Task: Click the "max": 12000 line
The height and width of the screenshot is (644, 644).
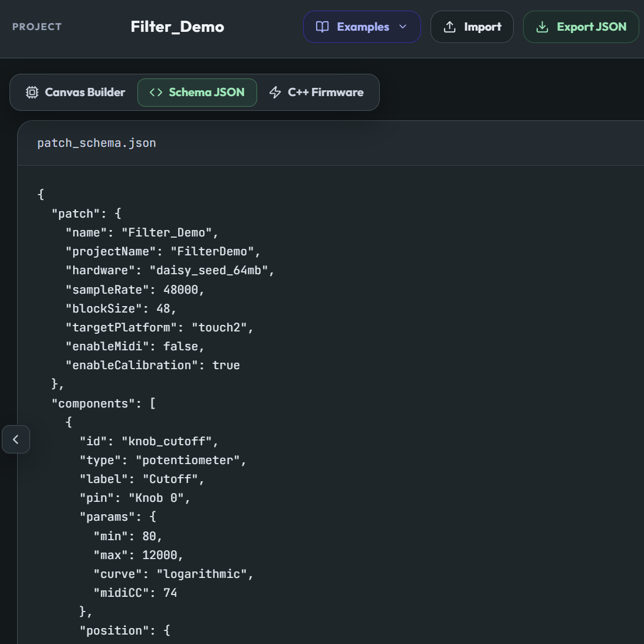Action: tap(139, 555)
